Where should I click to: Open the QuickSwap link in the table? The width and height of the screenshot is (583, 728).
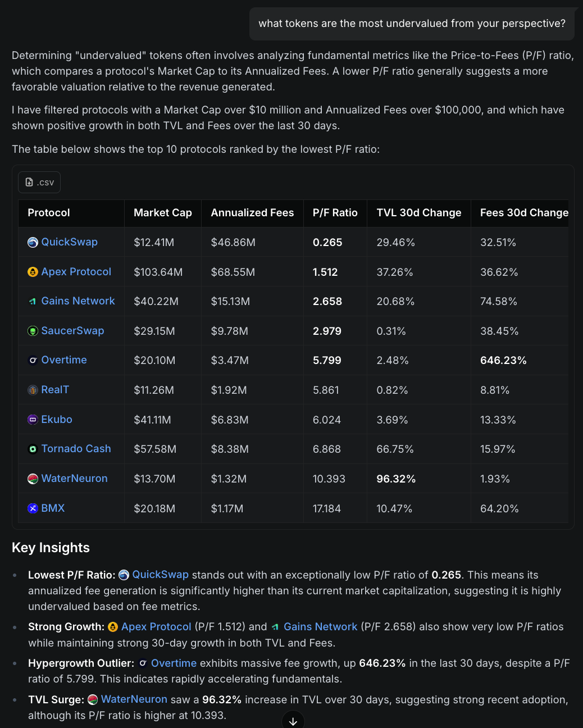pos(69,242)
